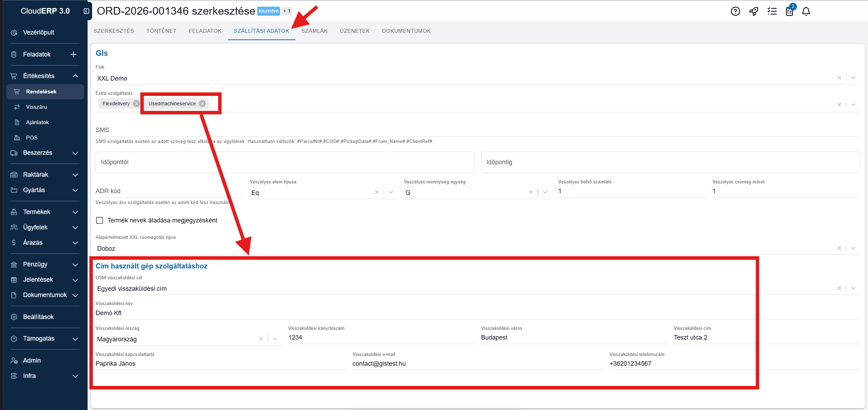The image size is (868, 410).
Task: Switch to the DOKUMENTUMOK tab
Action: tap(406, 31)
